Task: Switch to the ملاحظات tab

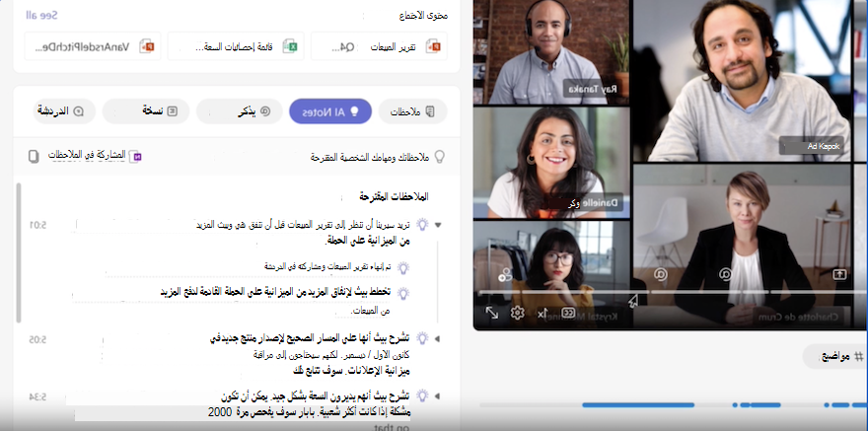Action: point(412,111)
